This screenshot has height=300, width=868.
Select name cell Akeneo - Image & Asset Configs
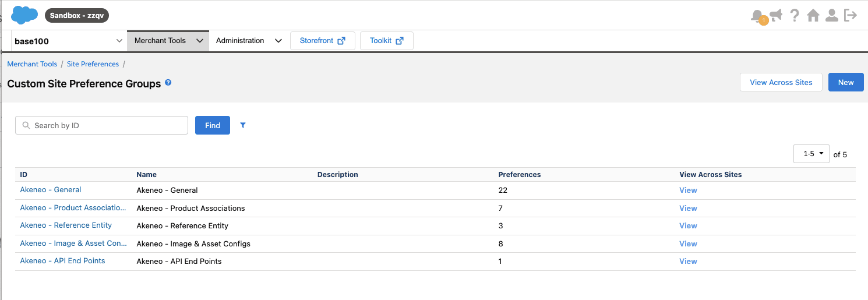[193, 244]
